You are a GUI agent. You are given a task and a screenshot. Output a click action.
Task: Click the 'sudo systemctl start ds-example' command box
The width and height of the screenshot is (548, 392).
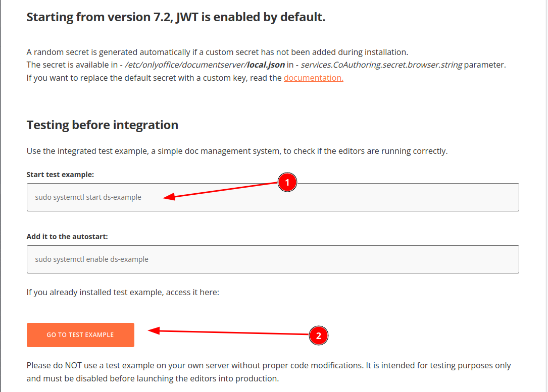coord(273,197)
